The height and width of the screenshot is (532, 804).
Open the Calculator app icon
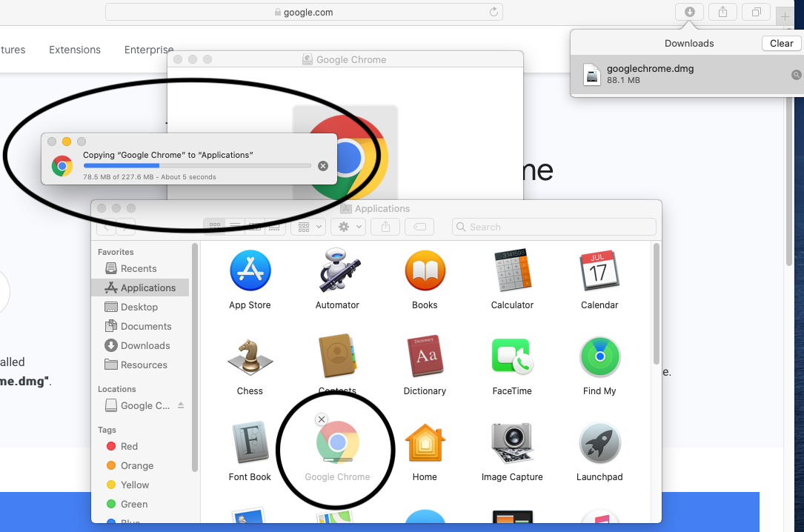click(512, 270)
